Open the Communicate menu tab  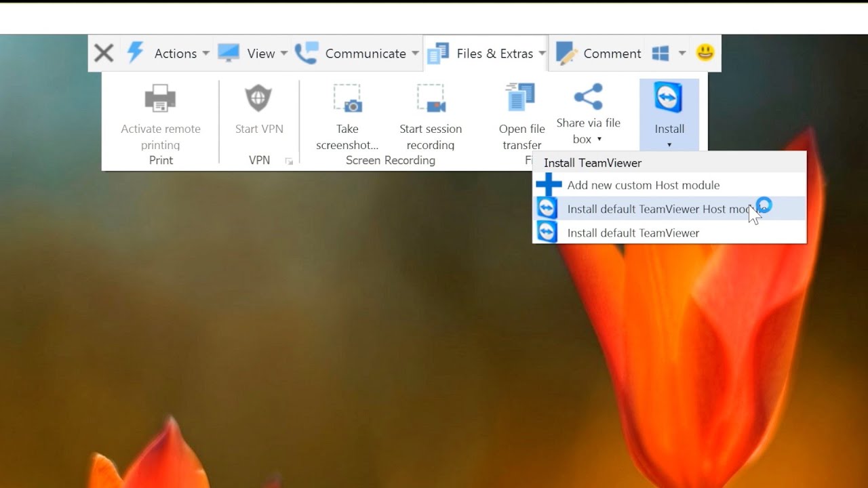(x=366, y=54)
